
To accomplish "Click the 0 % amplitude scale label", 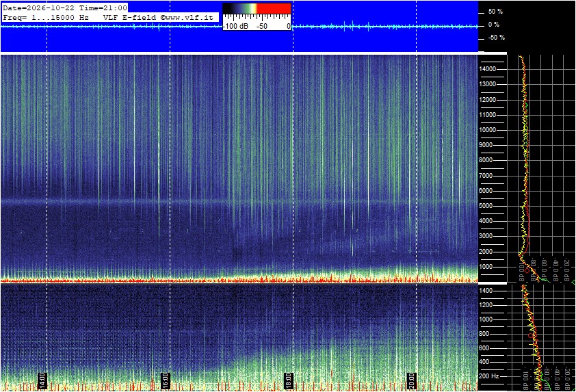I will point(494,25).
